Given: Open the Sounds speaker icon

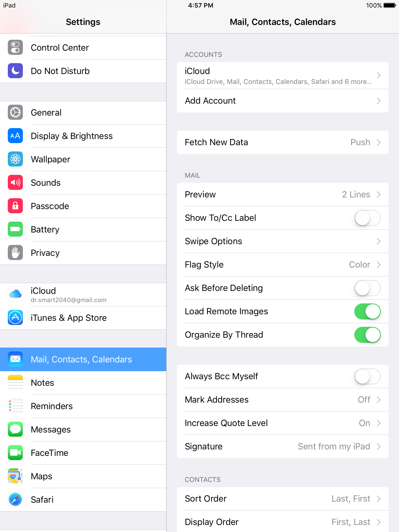Looking at the screenshot, I should pos(15,183).
